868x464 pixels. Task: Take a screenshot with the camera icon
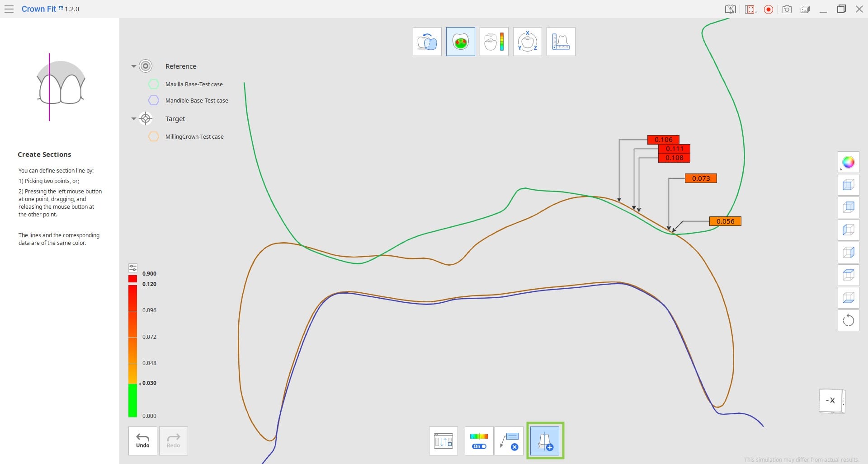coord(787,9)
